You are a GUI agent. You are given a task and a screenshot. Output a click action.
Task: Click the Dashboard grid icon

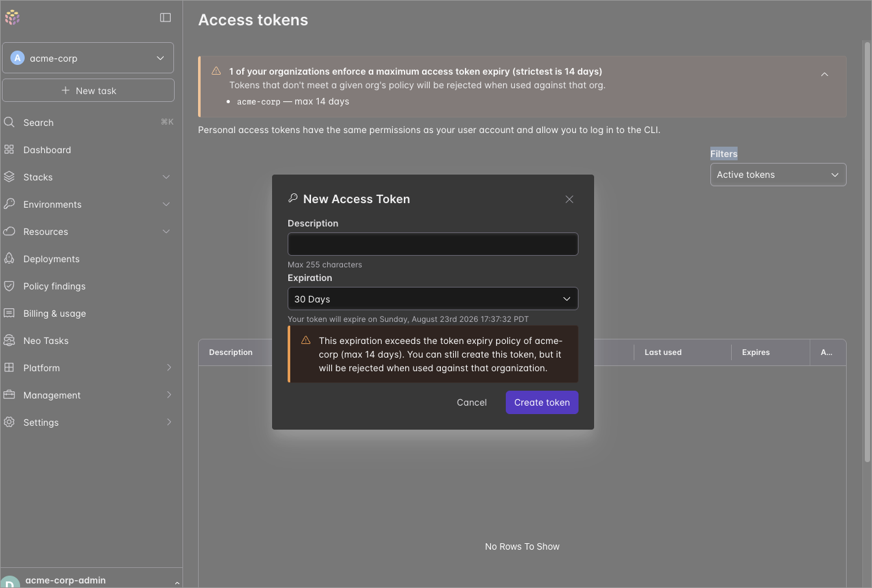pos(9,149)
